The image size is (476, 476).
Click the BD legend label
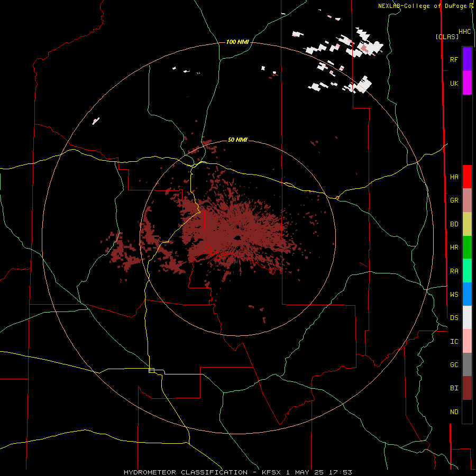pyautogui.click(x=454, y=224)
